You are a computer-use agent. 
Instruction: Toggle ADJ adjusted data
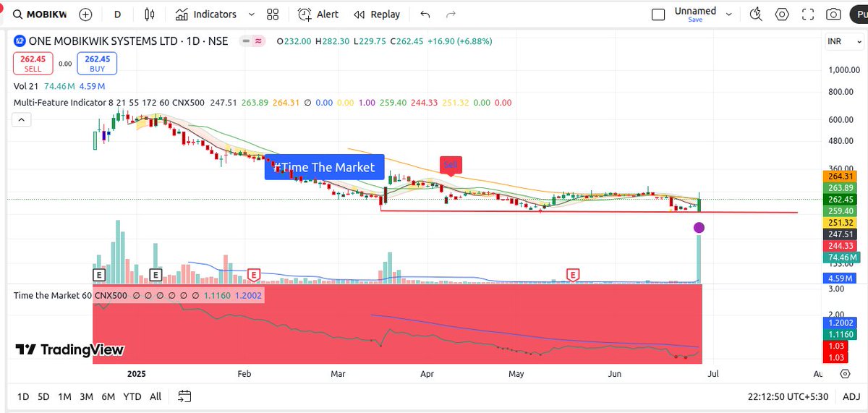(851, 396)
